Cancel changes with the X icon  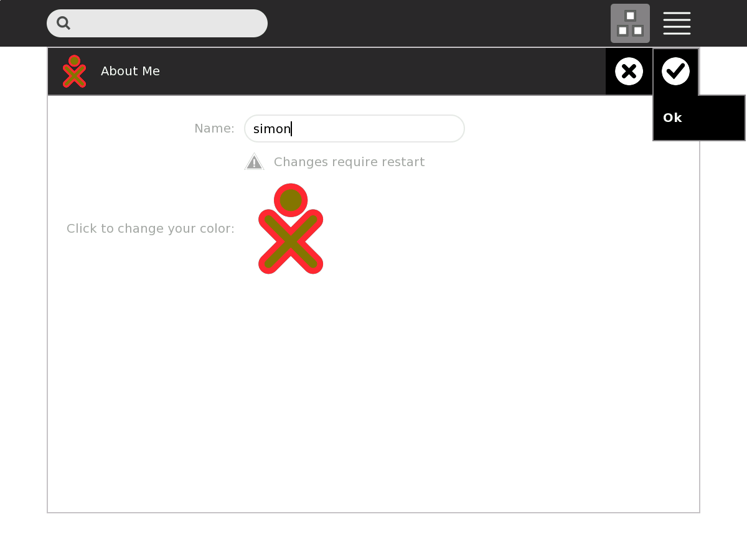[629, 72]
